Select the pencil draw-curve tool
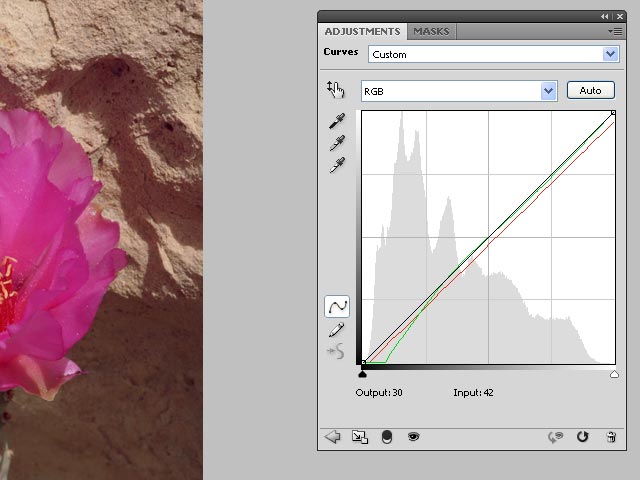The height and width of the screenshot is (480, 640). 337,330
